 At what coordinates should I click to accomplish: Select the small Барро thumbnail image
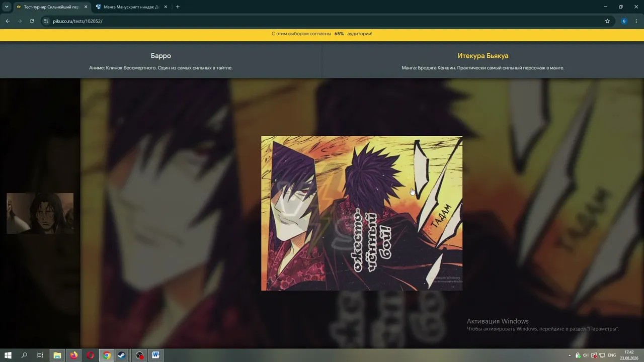[40, 213]
